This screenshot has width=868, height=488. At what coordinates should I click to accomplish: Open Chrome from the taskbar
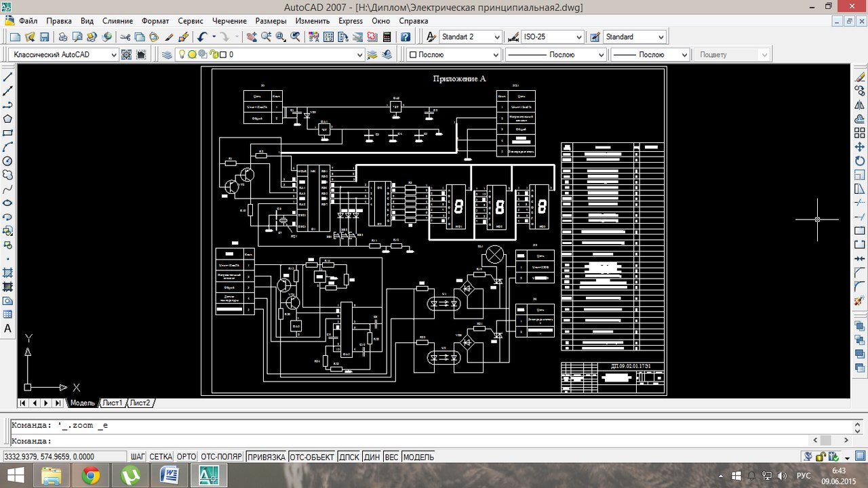[91, 476]
